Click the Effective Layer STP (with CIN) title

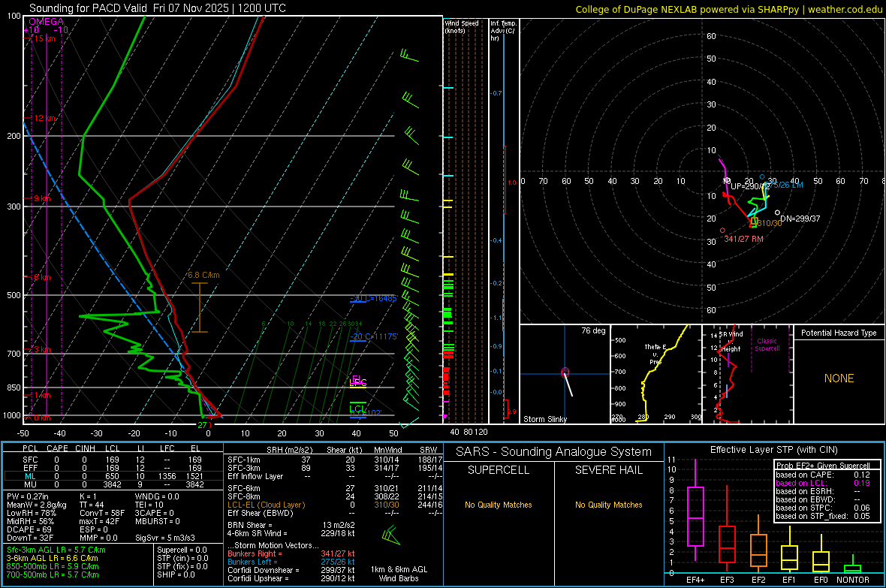coord(773,450)
